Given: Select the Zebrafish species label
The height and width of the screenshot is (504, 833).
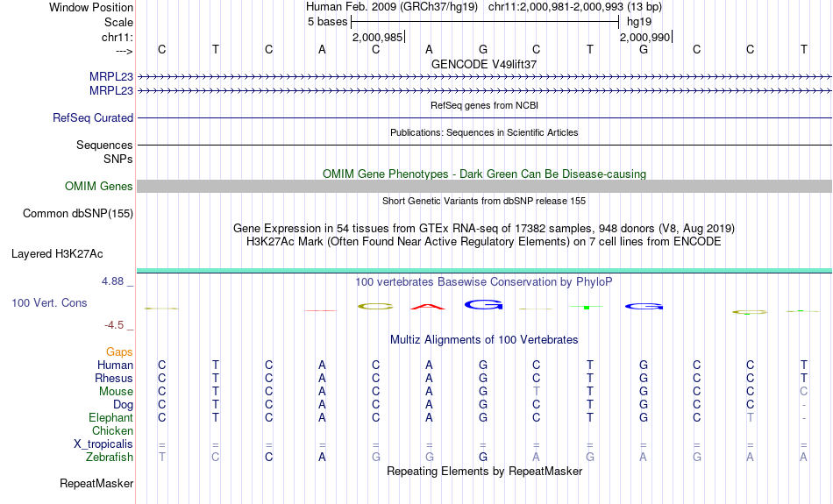Looking at the screenshot, I should click(x=110, y=457).
